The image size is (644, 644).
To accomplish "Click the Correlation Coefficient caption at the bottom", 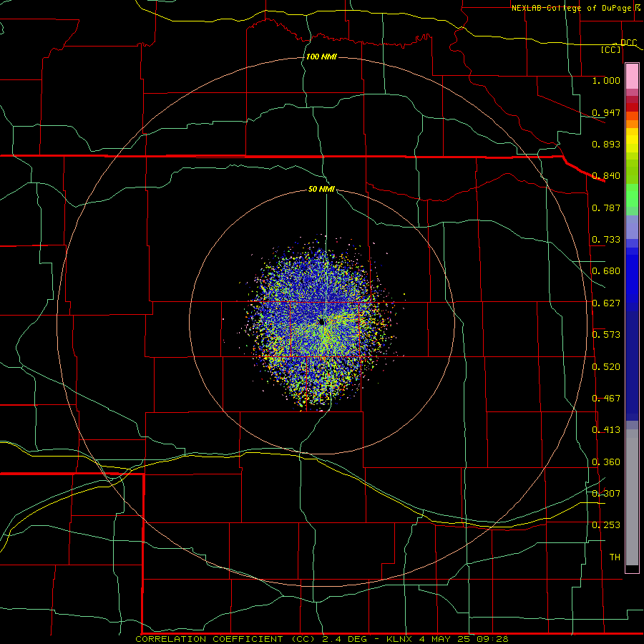I will pyautogui.click(x=322, y=639).
